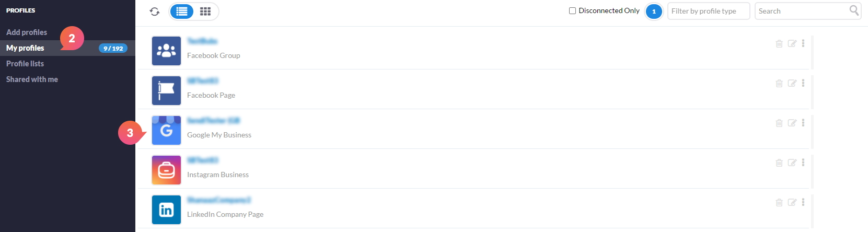This screenshot has height=232, width=868.
Task: Click the Google My Business profile icon
Action: [166, 130]
